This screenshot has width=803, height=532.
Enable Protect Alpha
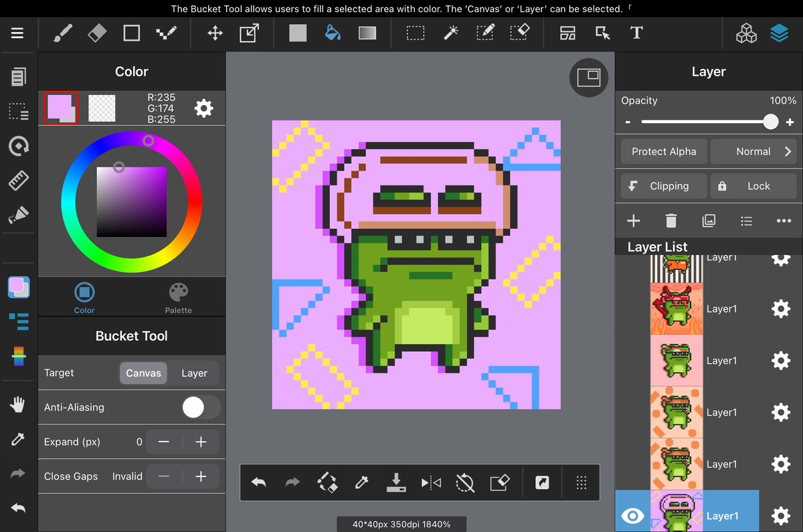tap(664, 151)
